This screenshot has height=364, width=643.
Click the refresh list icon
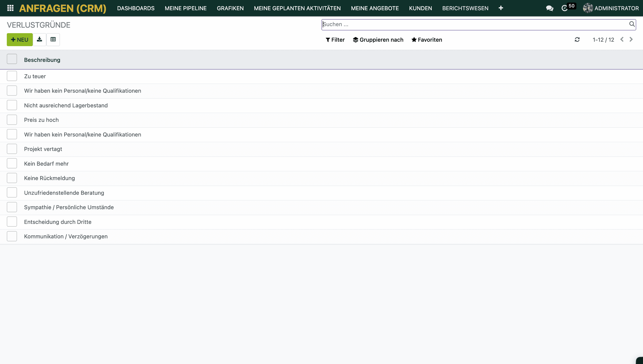coord(577,40)
